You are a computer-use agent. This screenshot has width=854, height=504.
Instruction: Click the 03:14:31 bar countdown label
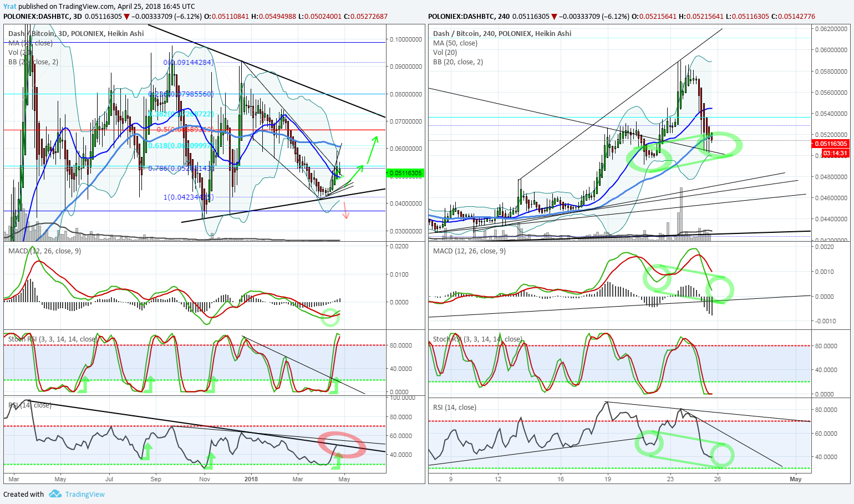pyautogui.click(x=835, y=153)
